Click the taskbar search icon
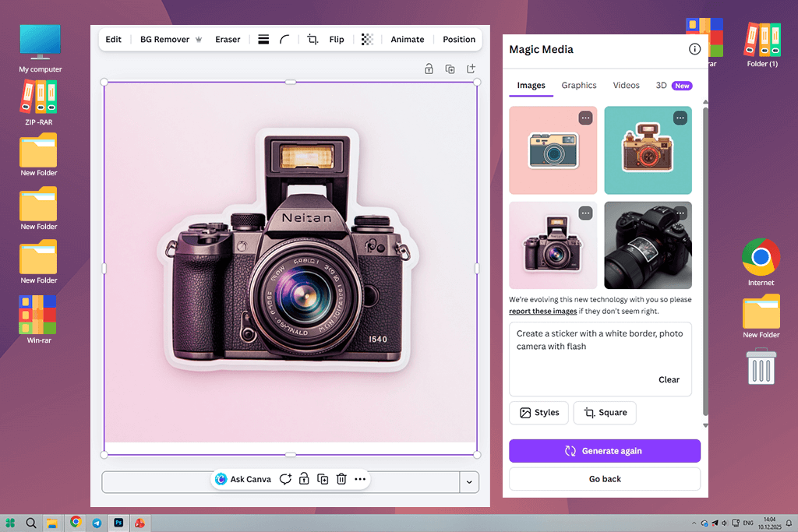This screenshot has height=532, width=798. coord(31,523)
